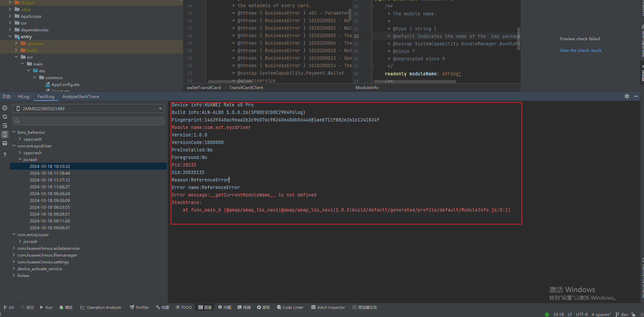Click the fault log search field
644x317 pixels.
(88, 121)
